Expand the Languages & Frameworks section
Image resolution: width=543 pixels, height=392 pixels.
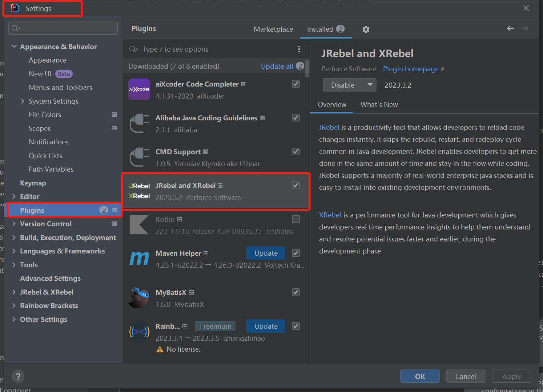(14, 251)
